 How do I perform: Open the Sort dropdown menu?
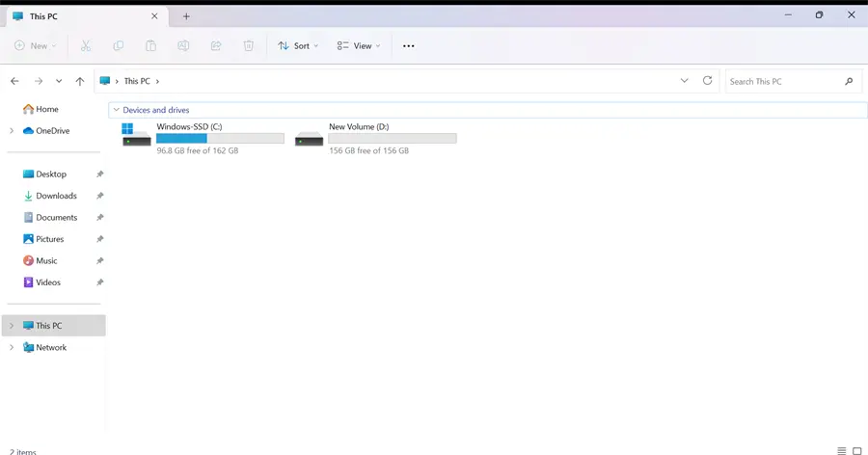point(298,46)
